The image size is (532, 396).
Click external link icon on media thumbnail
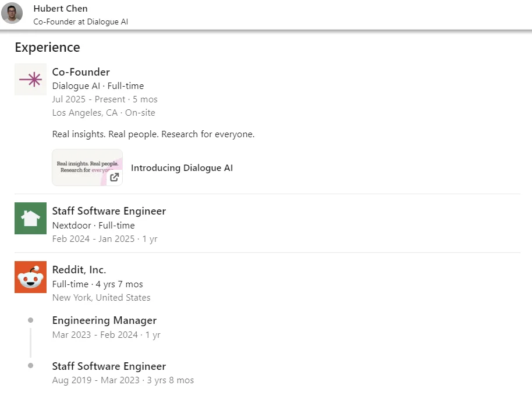click(x=115, y=177)
